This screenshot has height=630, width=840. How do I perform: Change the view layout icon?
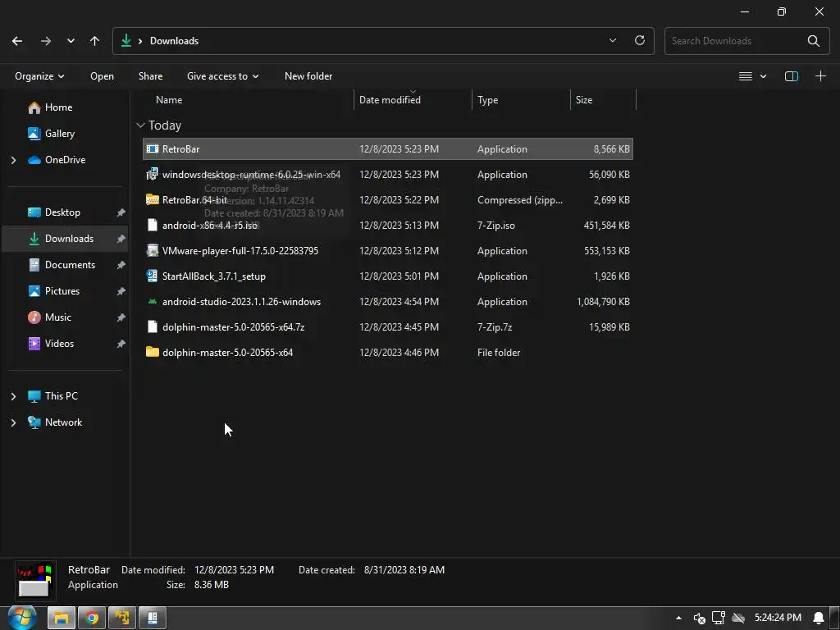(745, 76)
